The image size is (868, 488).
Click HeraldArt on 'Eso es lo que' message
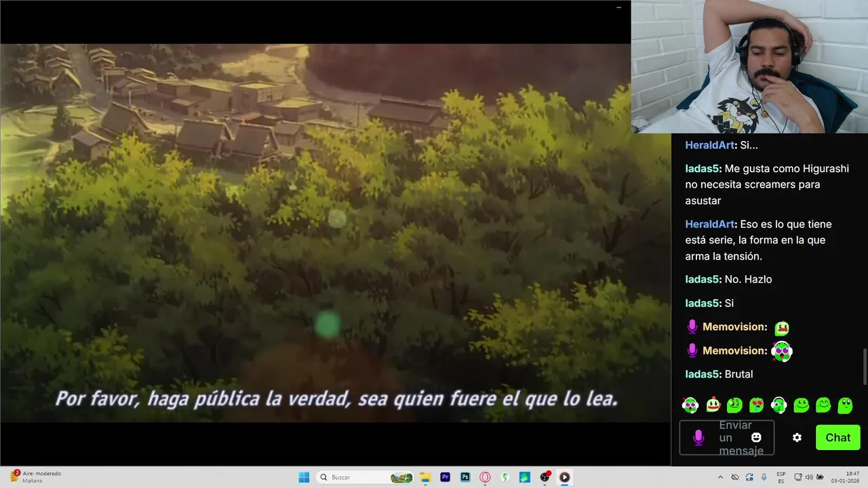point(710,224)
